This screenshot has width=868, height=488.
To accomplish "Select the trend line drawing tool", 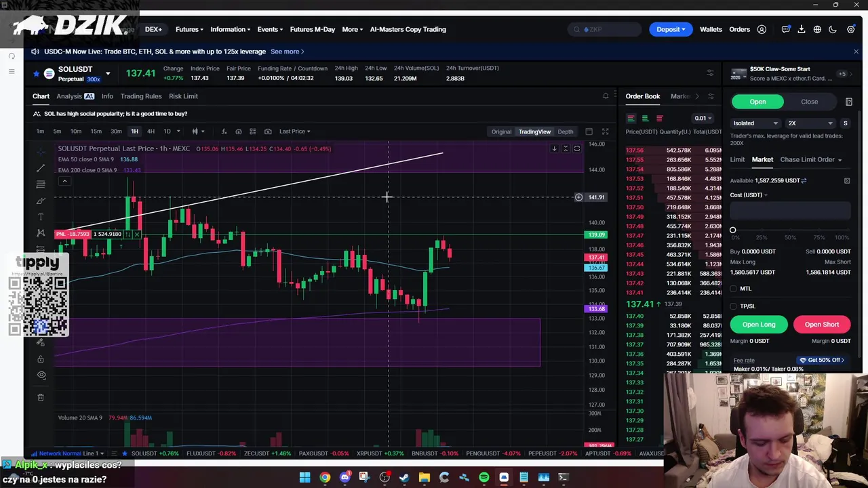I will click(x=41, y=168).
